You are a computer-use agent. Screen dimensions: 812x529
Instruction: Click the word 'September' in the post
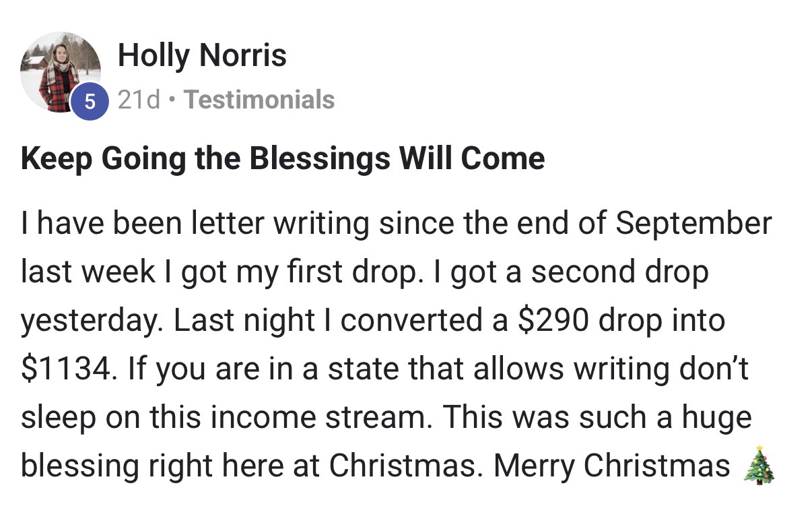tap(693, 223)
